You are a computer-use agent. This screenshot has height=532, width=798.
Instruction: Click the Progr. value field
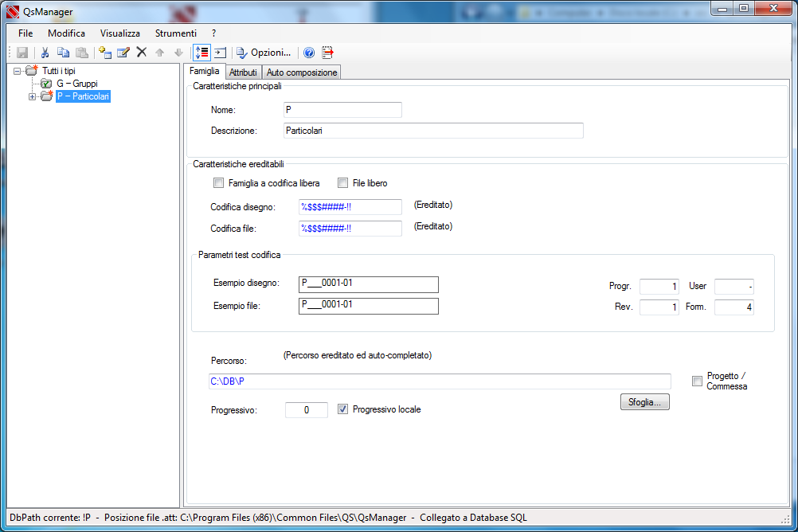pos(659,287)
